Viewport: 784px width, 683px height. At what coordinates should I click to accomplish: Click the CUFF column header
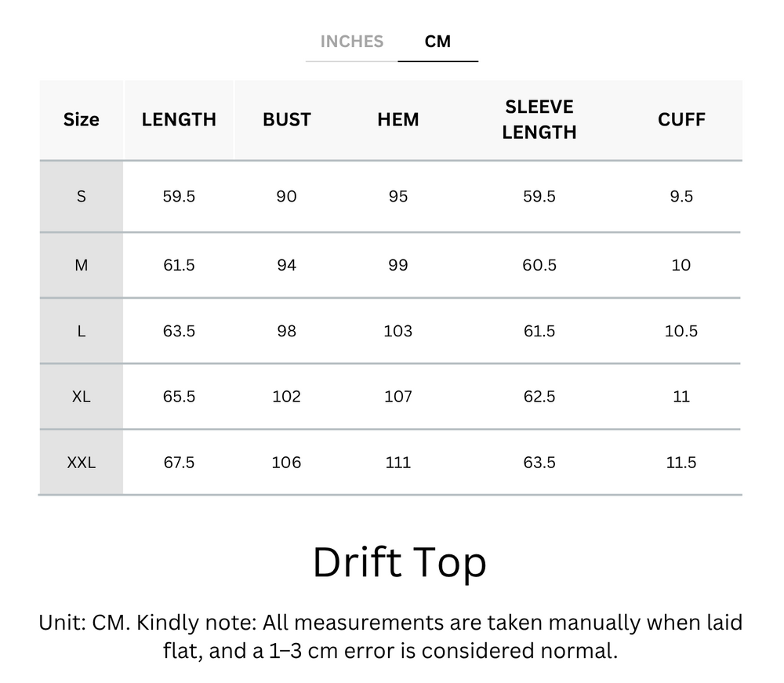pos(681,119)
